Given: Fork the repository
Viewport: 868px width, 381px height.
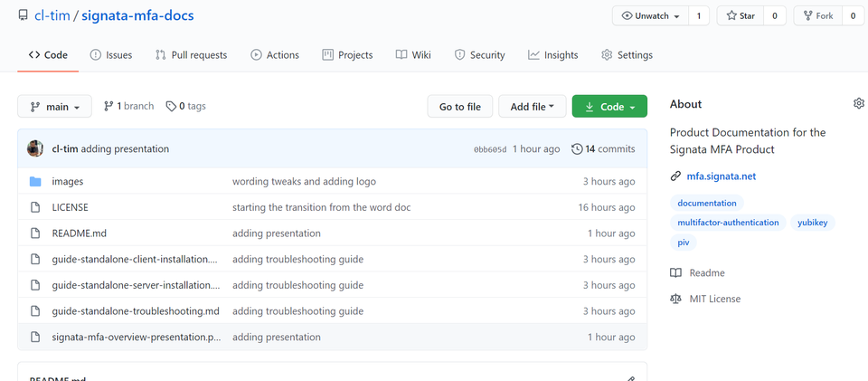Looking at the screenshot, I should point(817,16).
